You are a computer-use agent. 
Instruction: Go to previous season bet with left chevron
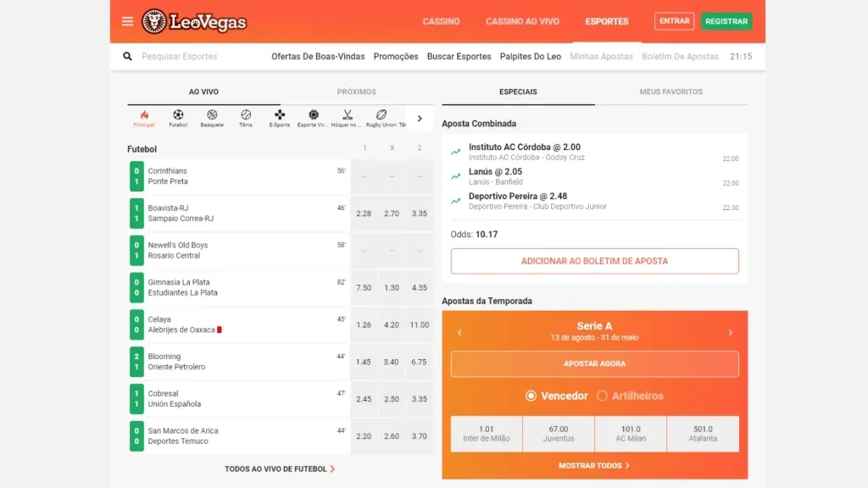point(459,332)
